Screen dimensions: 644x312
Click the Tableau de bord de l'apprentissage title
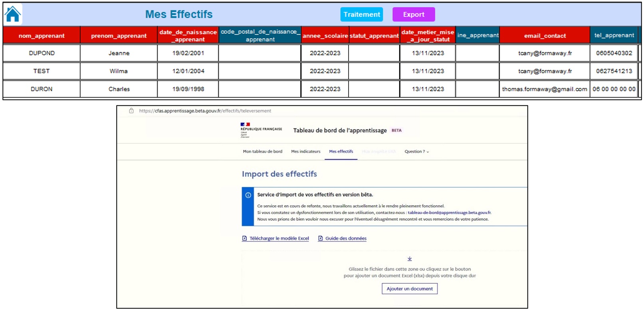point(340,131)
